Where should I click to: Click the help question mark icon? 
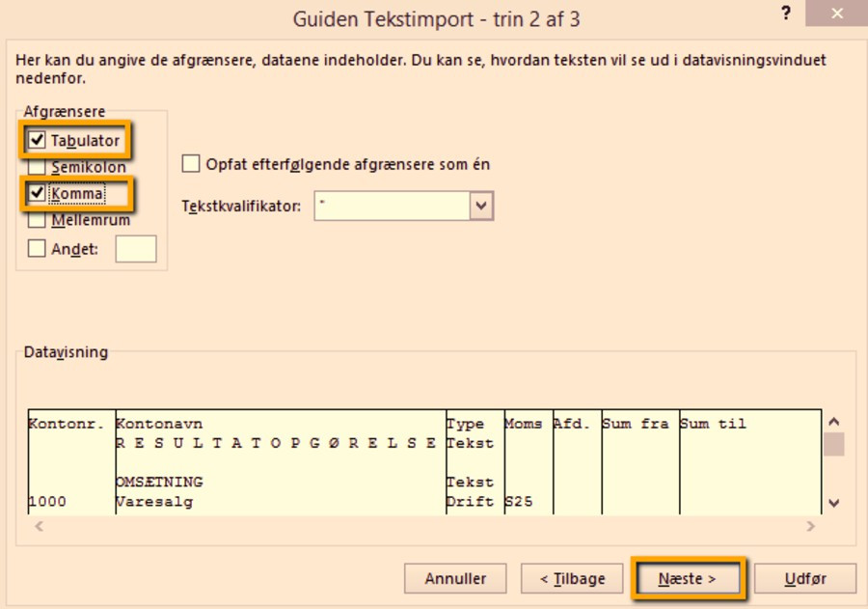(787, 16)
